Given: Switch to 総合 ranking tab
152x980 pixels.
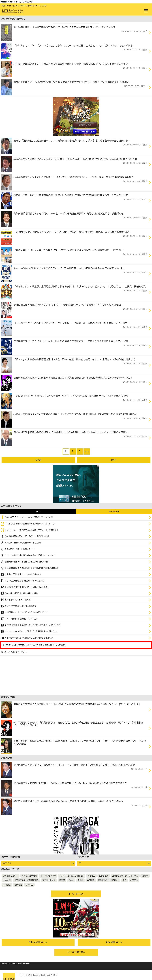Looking at the screenshot, I should pyautogui.click(x=38, y=511).
